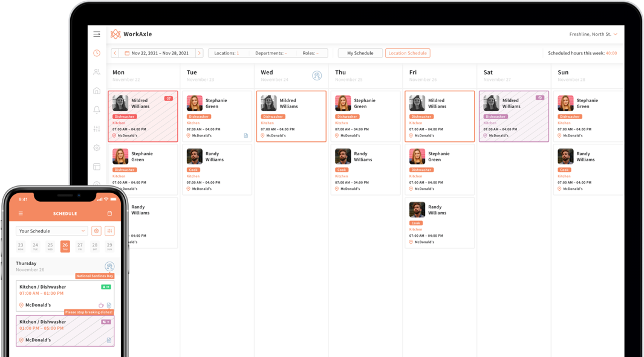Viewport: 644px width, 357px height.
Task: Click the Sat November 27 column header
Action: click(x=514, y=76)
